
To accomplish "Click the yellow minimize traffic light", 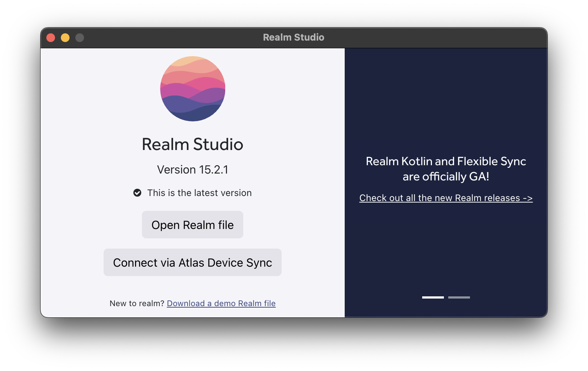I will pyautogui.click(x=65, y=37).
